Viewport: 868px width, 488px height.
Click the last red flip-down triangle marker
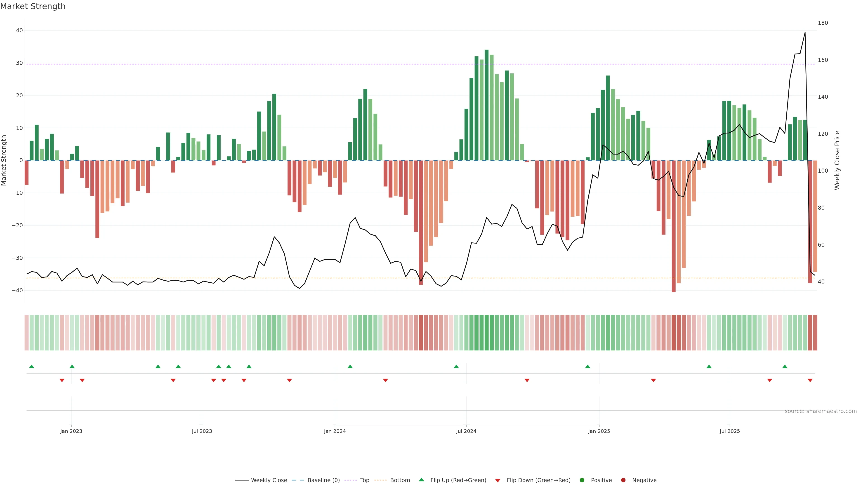click(810, 380)
